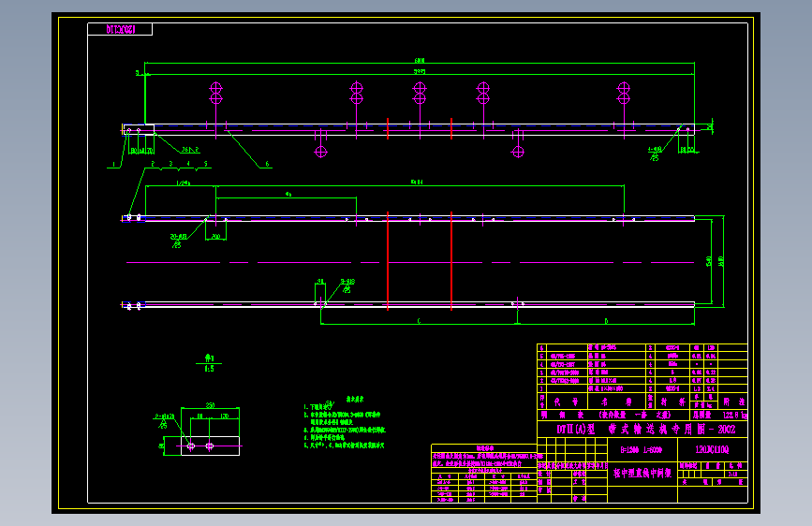
Task: Click the total weight value "122.8 kg"
Action: point(735,416)
